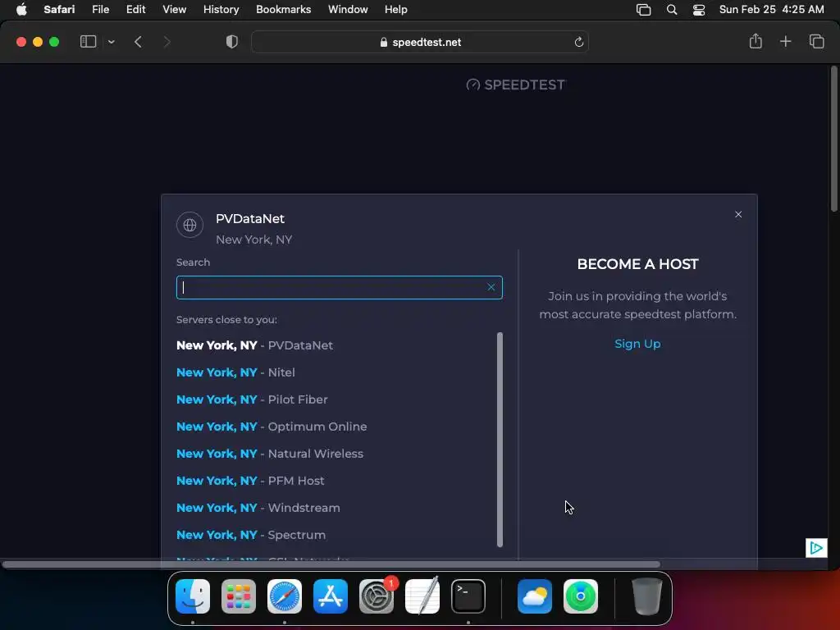Open Terminal from the Dock
Viewport: 840px width, 630px height.
coord(468,596)
